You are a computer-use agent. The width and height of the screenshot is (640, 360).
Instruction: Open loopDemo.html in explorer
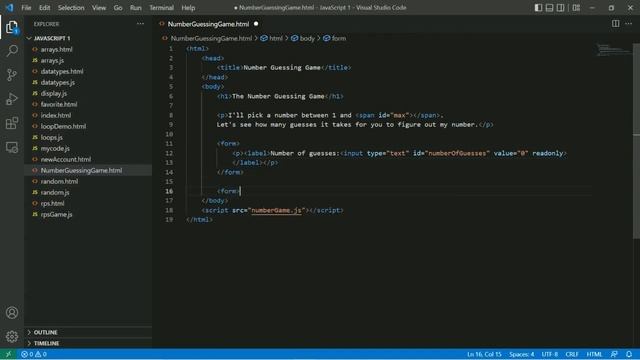(x=63, y=127)
